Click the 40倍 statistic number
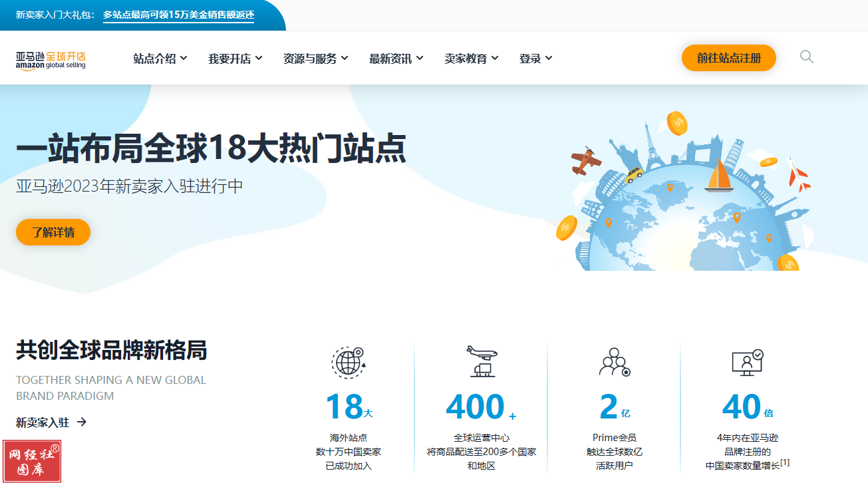The width and height of the screenshot is (868, 483). tap(748, 406)
